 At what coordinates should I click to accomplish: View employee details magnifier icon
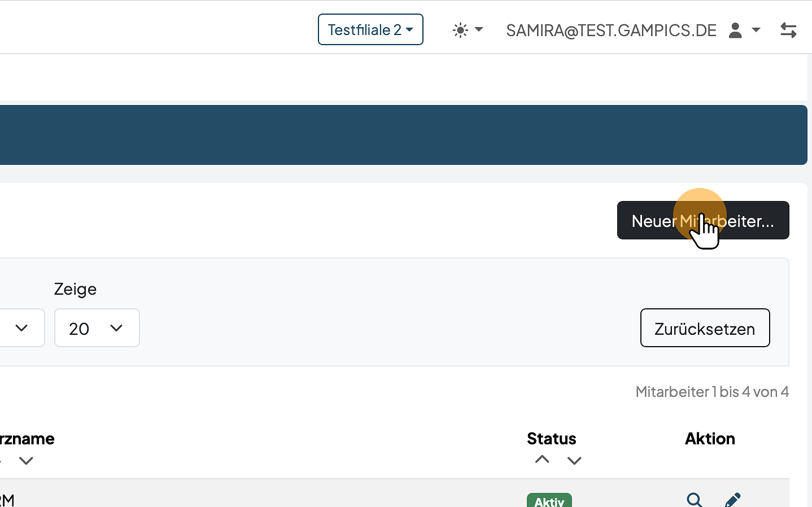tap(695, 500)
